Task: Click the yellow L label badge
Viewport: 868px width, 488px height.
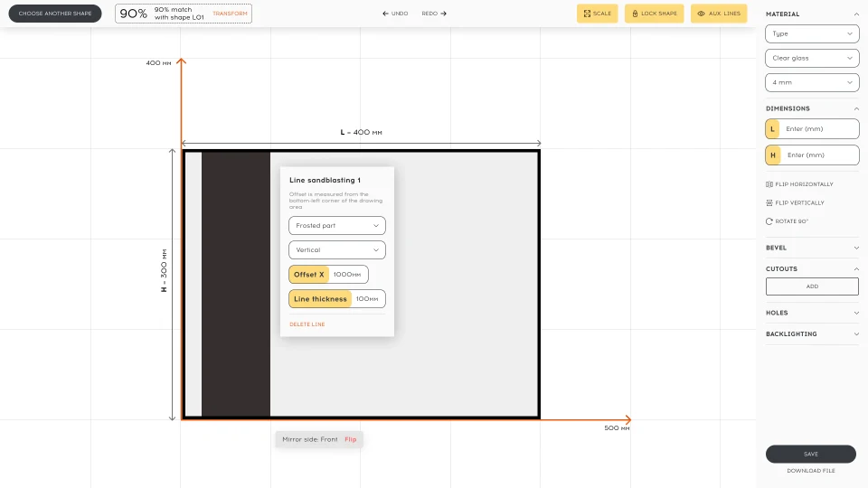Action: click(x=773, y=129)
